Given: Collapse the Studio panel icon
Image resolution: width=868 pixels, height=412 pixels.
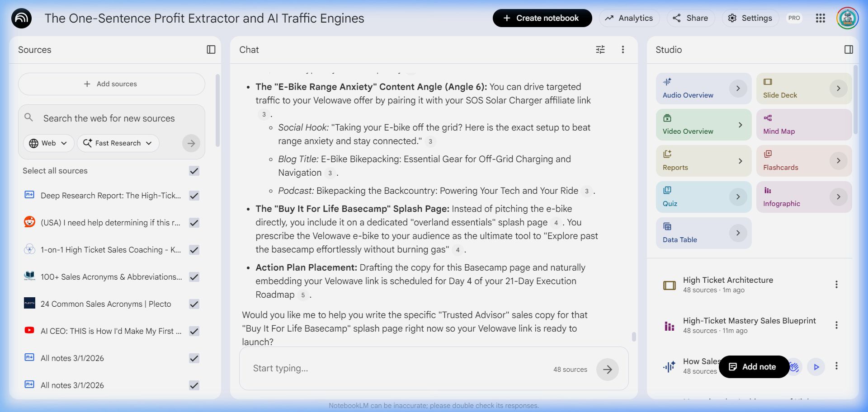Looking at the screenshot, I should (x=849, y=50).
